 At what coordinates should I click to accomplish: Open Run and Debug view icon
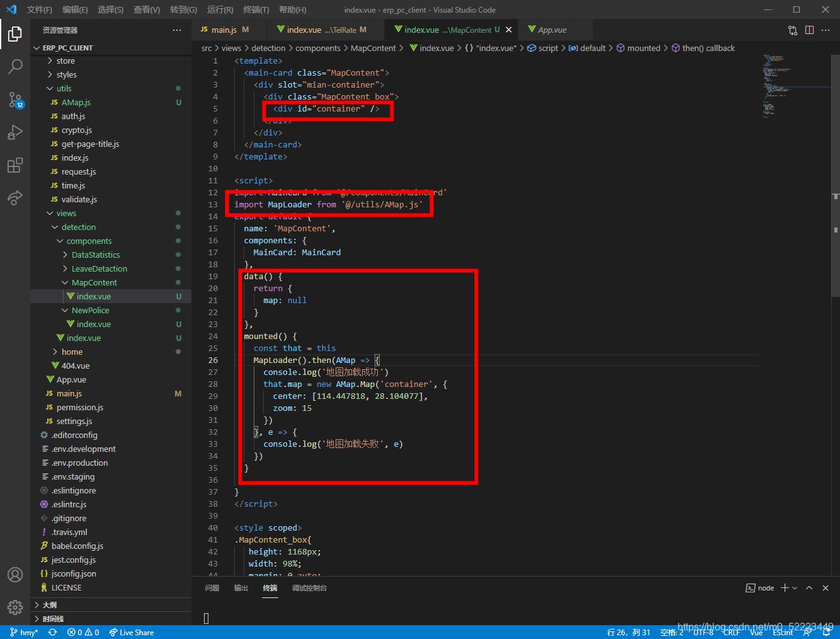15,132
